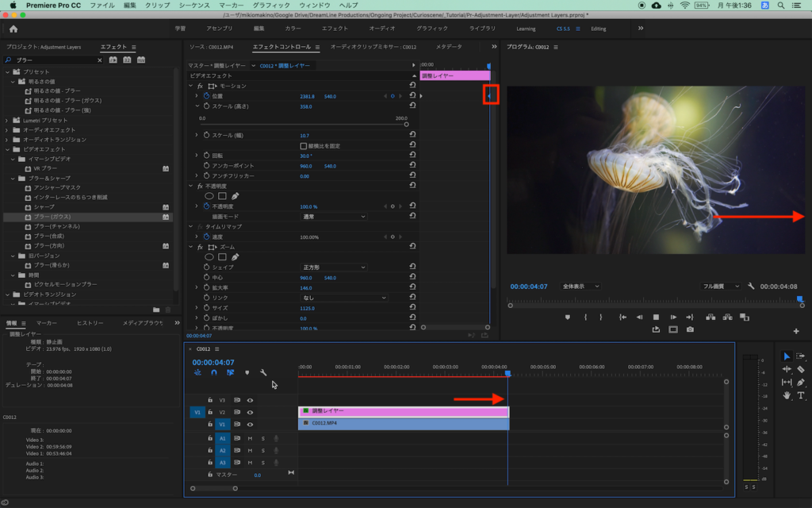Image resolution: width=812 pixels, height=508 pixels.
Task: Toggle the position (位置) stopwatch animation
Action: pyautogui.click(x=206, y=96)
